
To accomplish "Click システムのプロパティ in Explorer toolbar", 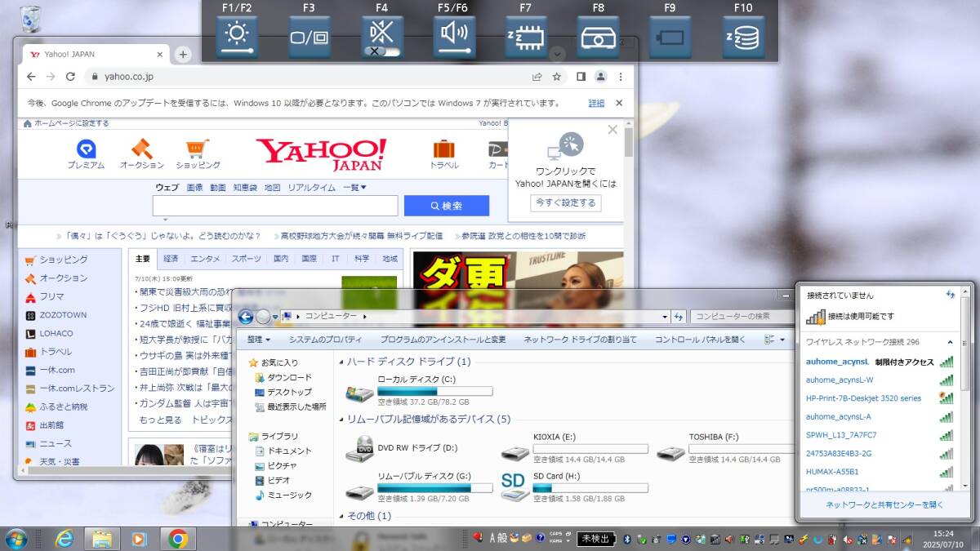I will point(325,340).
